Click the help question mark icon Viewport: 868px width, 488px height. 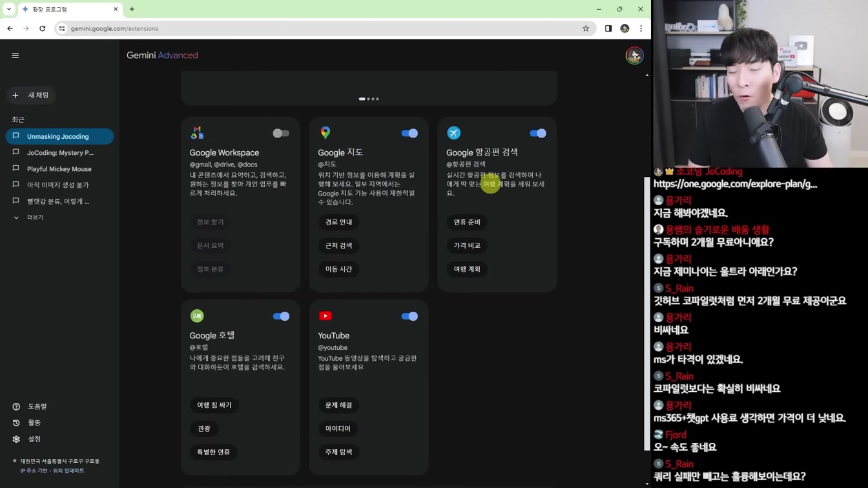[x=16, y=407]
